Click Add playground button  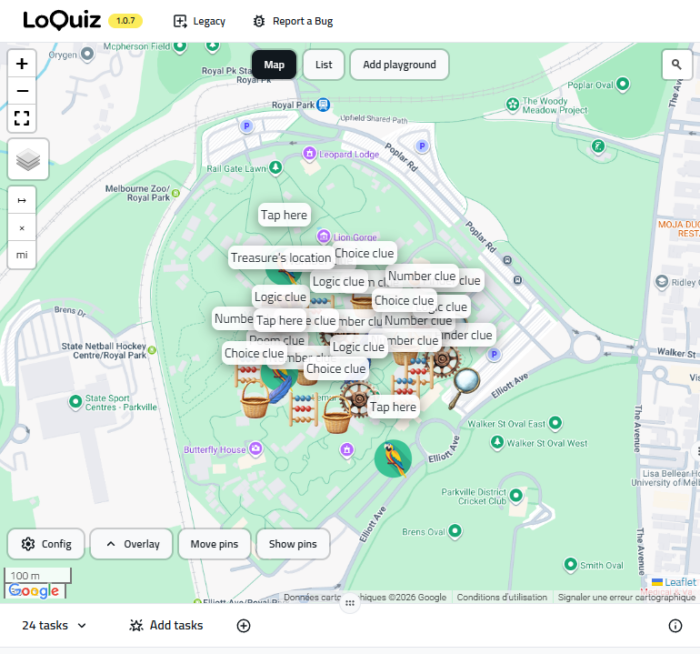tap(399, 65)
